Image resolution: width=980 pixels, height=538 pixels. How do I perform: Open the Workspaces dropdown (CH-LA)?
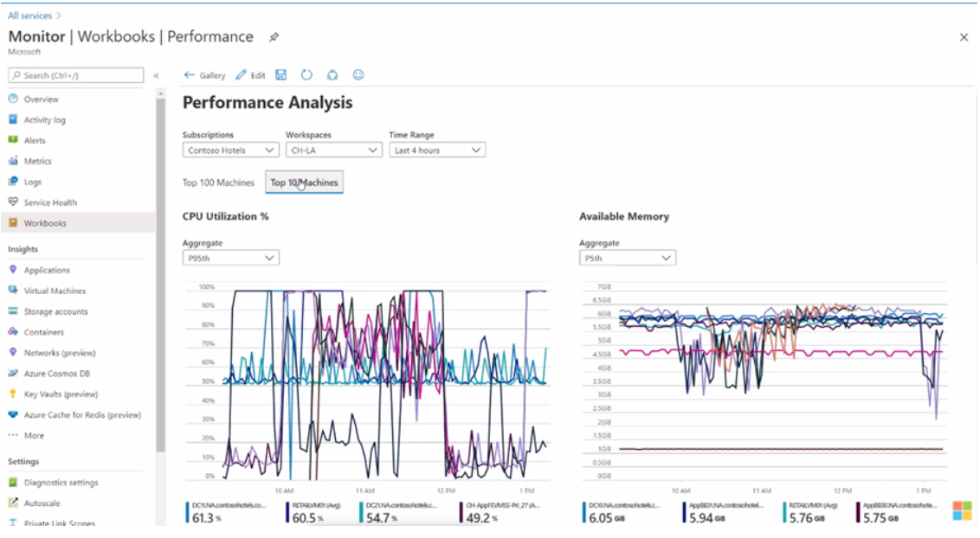(334, 151)
